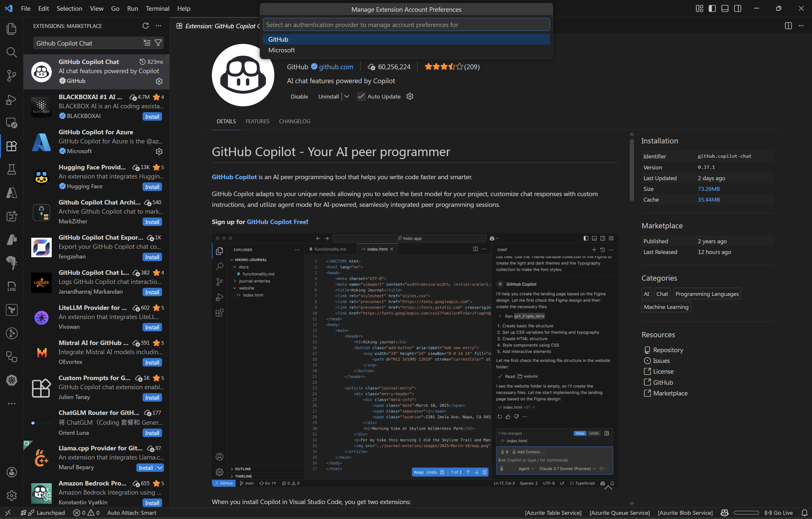This screenshot has width=812, height=519.
Task: Open the Azure view in the activity bar
Action: 11,193
